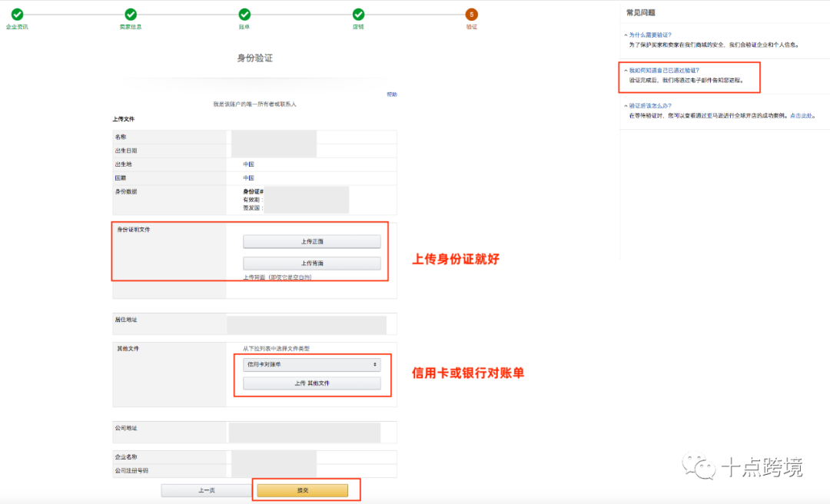This screenshot has width=830, height=504.
Task: Click the 出生地 row label
Action: tap(123, 164)
